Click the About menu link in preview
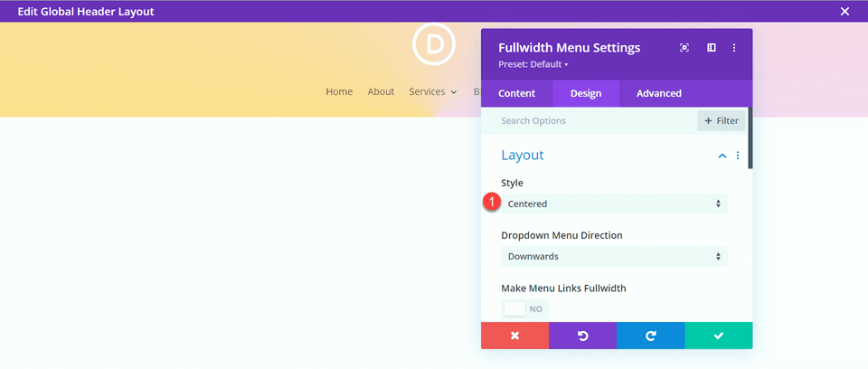868x369 pixels. pyautogui.click(x=381, y=92)
